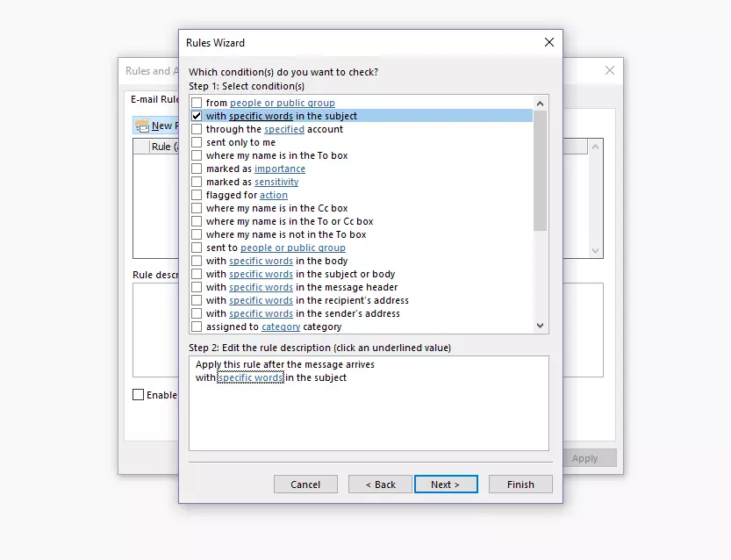Click the 'action' link in flagged row
Screen dimensions: 731x560
point(274,195)
